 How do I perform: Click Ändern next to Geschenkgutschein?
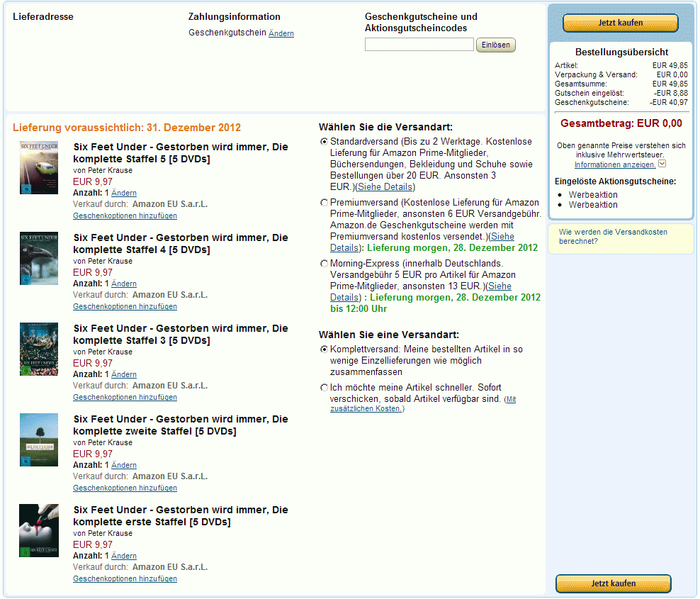281,33
